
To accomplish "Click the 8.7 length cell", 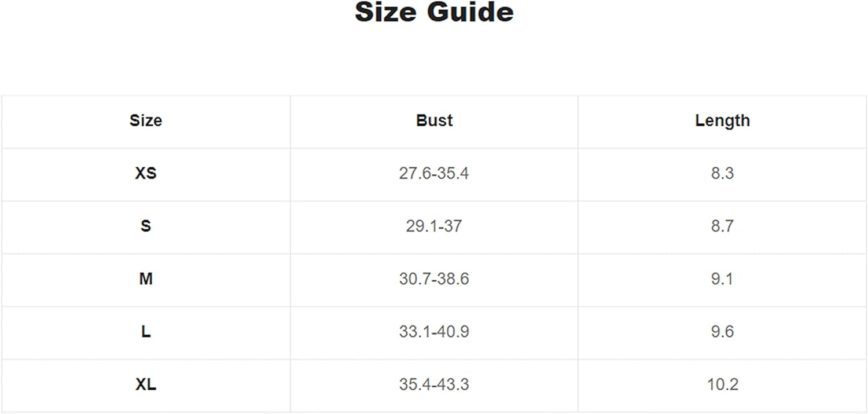I will 722,226.
